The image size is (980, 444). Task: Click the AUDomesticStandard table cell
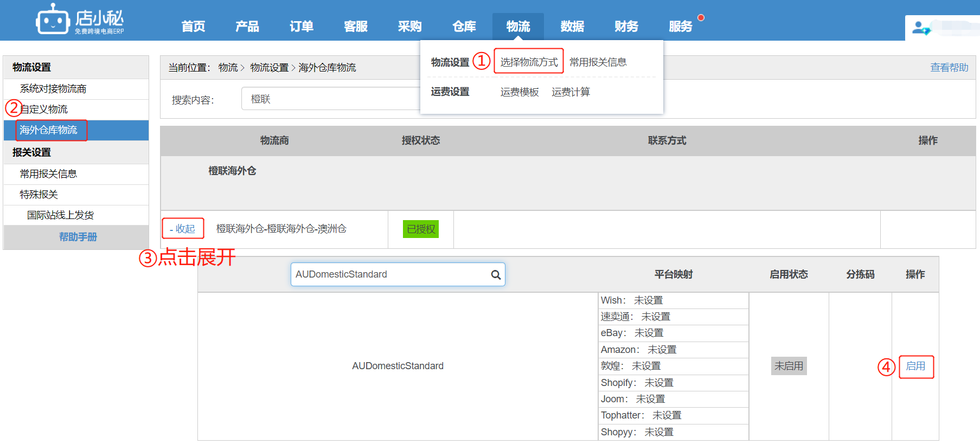click(x=398, y=366)
